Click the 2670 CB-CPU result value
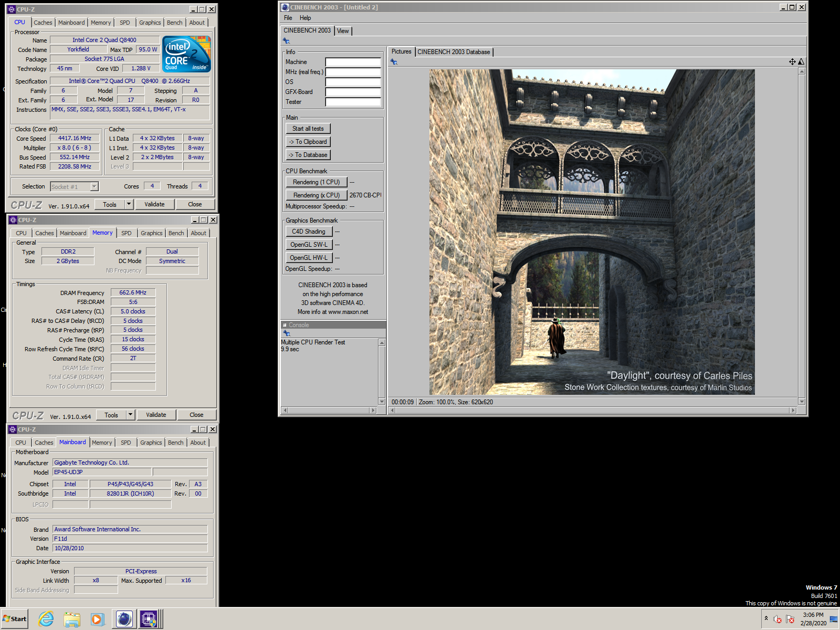 pos(365,195)
